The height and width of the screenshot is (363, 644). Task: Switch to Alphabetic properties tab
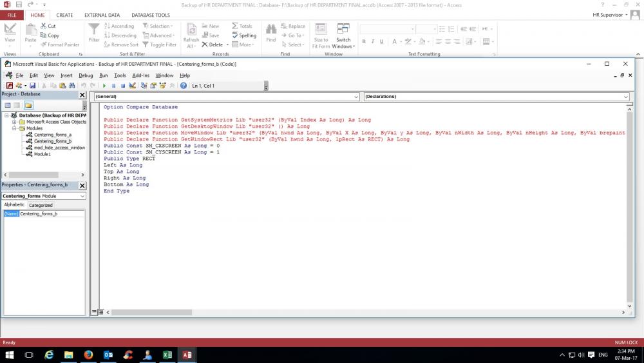tap(14, 204)
